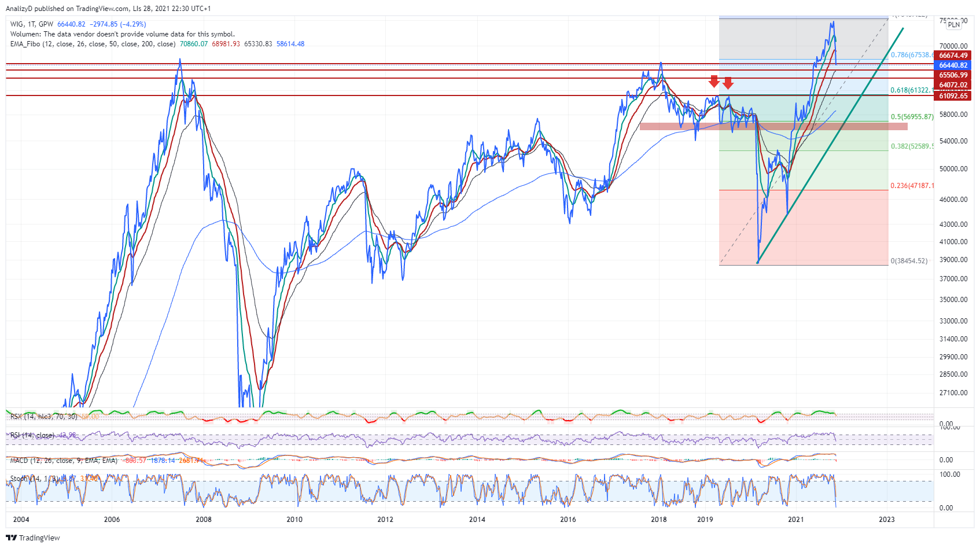980x548 pixels.
Task: Click the TradingView logo at the bottom
Action: 33,538
